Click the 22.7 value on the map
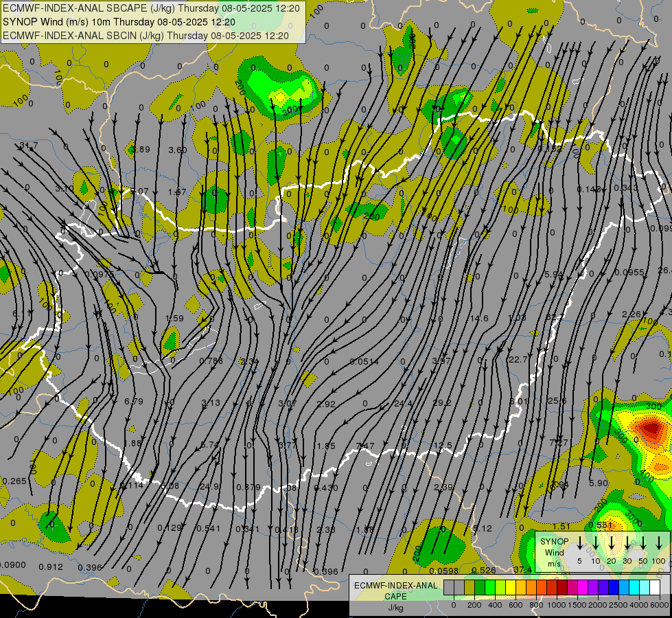 pyautogui.click(x=518, y=359)
